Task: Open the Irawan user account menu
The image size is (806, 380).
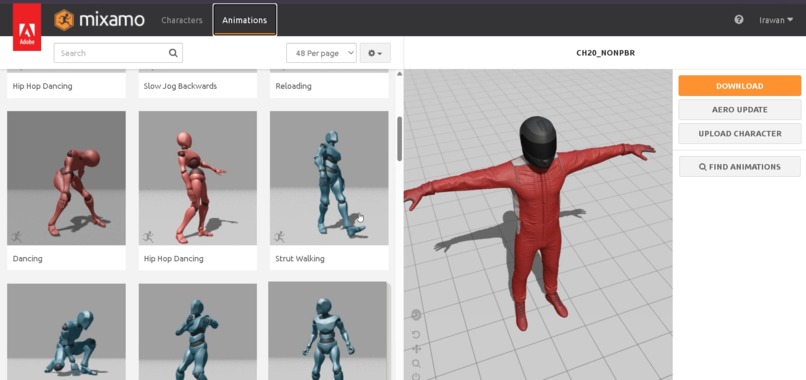Action: coord(776,20)
